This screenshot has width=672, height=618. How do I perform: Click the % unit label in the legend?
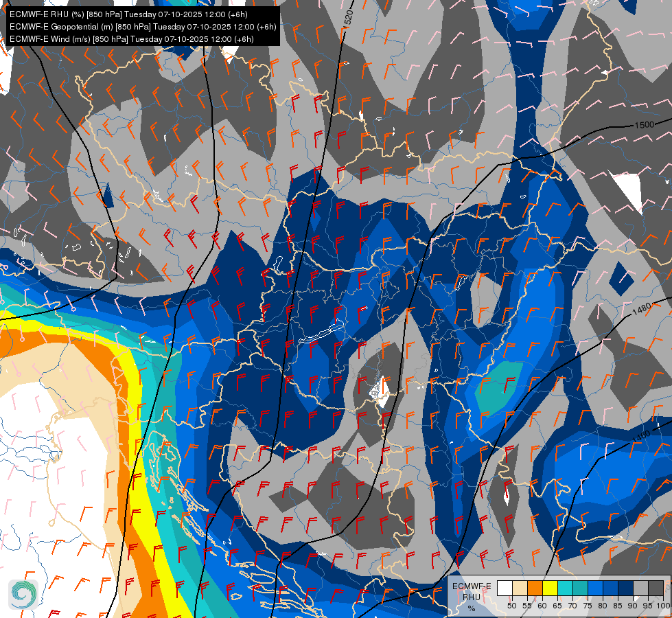click(x=472, y=608)
